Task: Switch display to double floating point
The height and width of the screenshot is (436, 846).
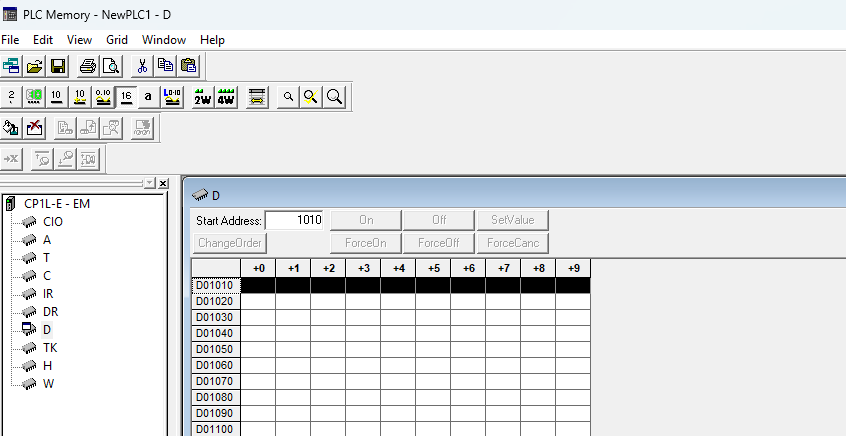Action: point(172,97)
